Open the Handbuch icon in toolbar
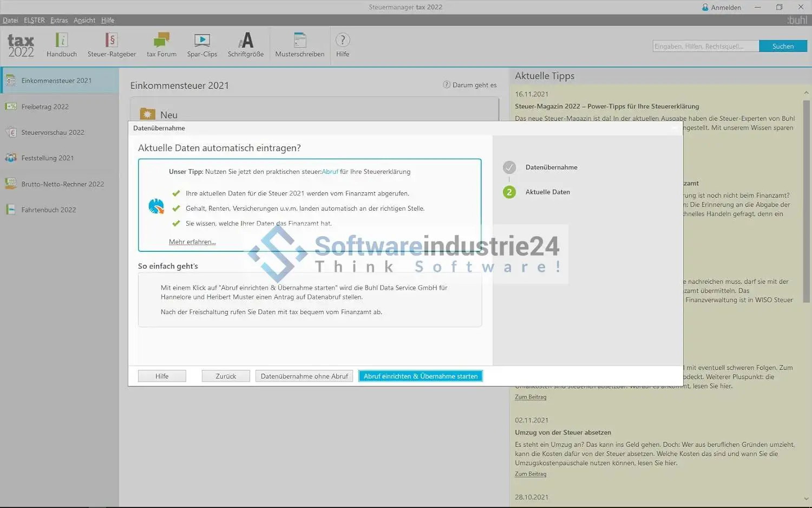The image size is (812, 508). tap(61, 41)
